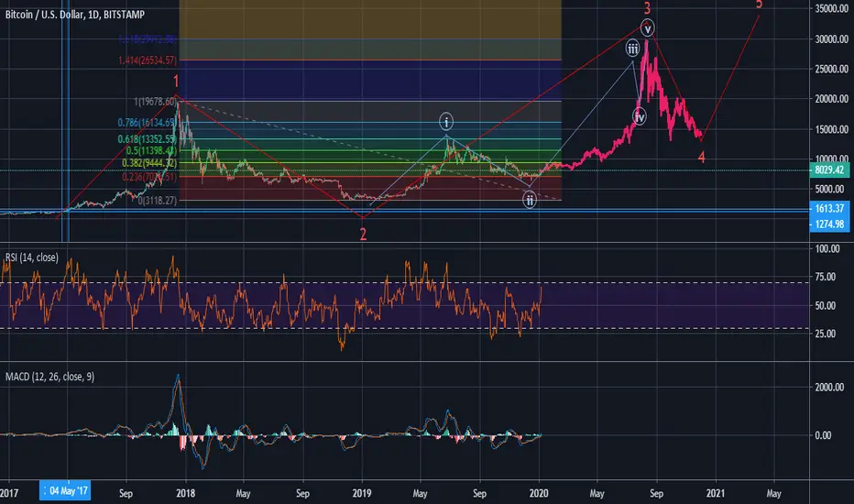Click Fibonacci level 0.382(9444.32)
Viewport: 854px width, 504px height.
coord(149,163)
